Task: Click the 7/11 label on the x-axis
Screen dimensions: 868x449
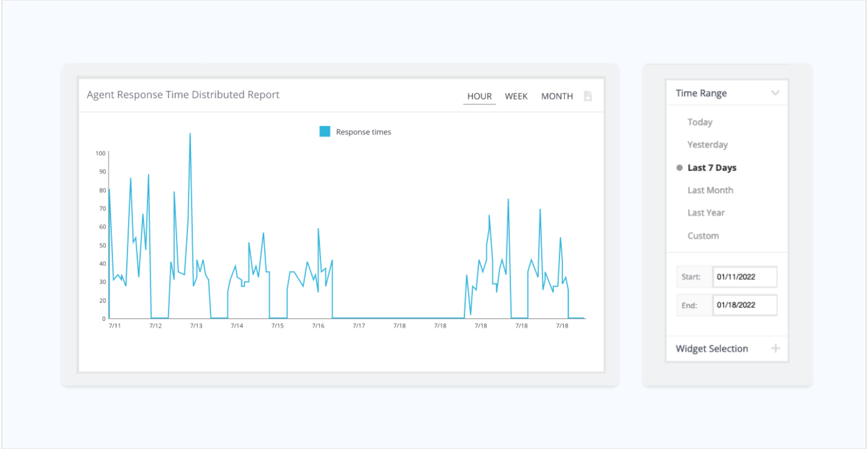Action: tap(115, 325)
